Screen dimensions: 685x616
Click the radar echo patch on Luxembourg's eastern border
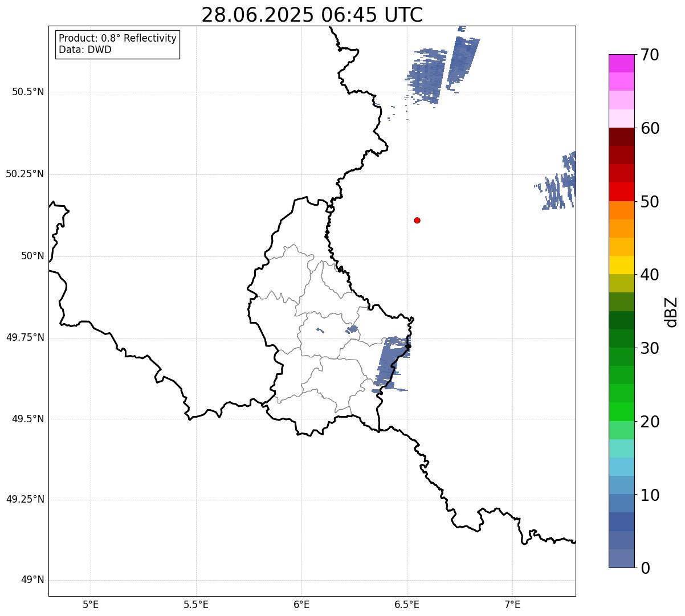[391, 364]
